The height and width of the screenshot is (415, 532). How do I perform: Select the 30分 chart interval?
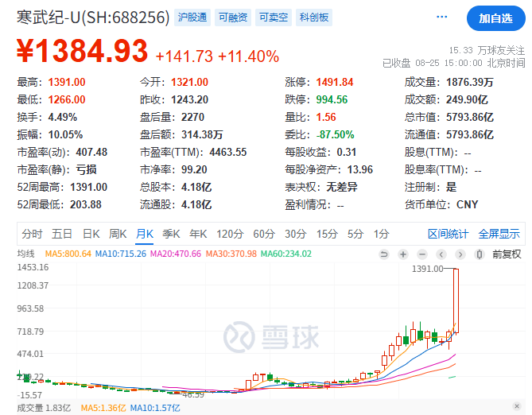296,234
